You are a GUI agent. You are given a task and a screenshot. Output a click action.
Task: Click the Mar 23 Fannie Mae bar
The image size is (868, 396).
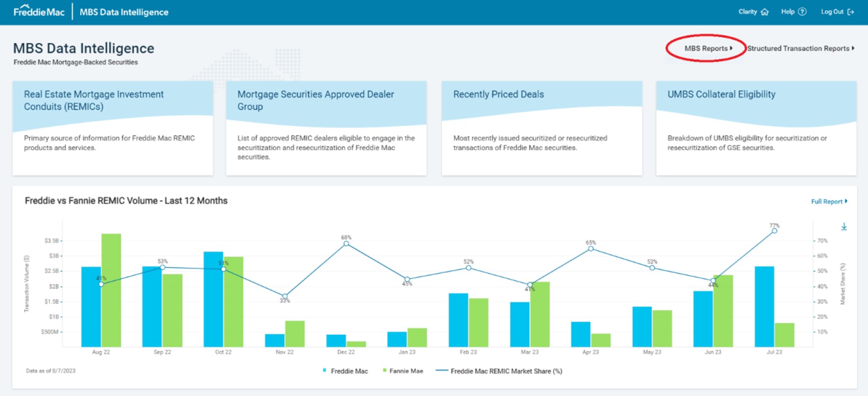coord(540,314)
